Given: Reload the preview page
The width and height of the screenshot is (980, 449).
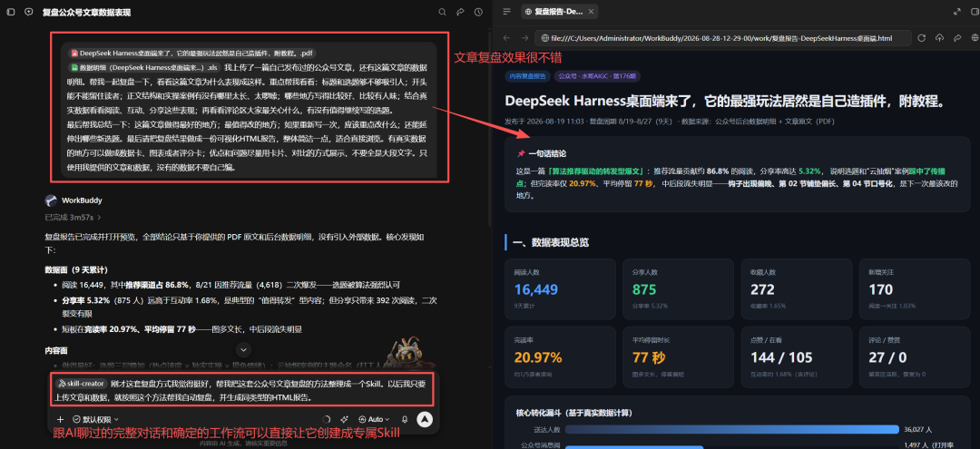Looking at the screenshot, I should (921, 38).
